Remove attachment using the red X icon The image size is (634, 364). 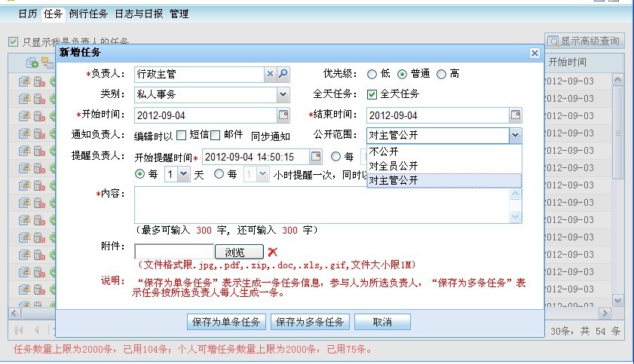point(273,252)
